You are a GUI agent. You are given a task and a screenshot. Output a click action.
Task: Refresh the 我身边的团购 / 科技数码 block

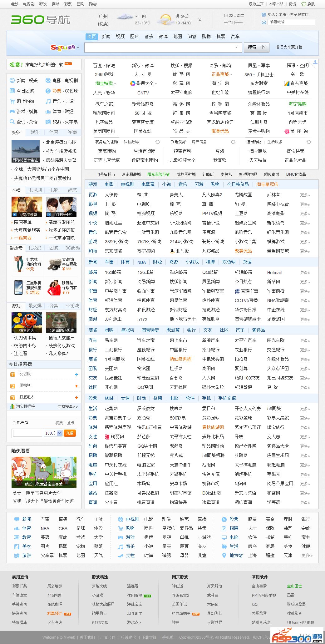coord(158,142)
